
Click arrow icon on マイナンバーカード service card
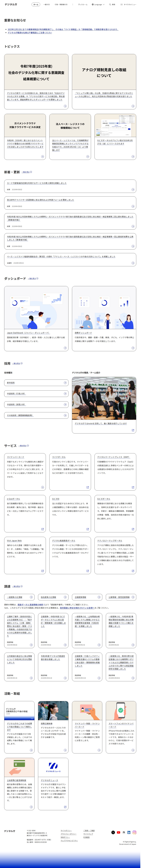[x=42, y=487]
